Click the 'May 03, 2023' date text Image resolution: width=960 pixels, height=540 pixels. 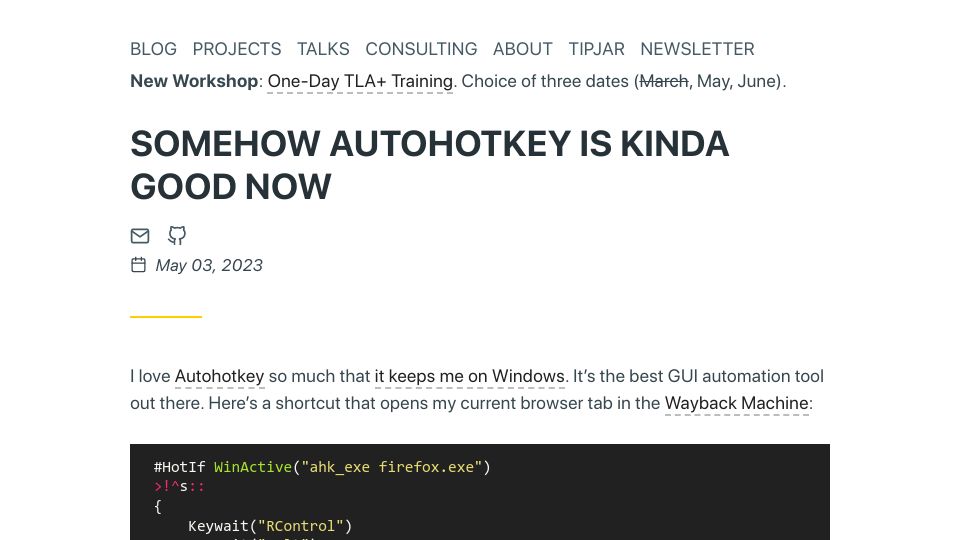pos(209,265)
